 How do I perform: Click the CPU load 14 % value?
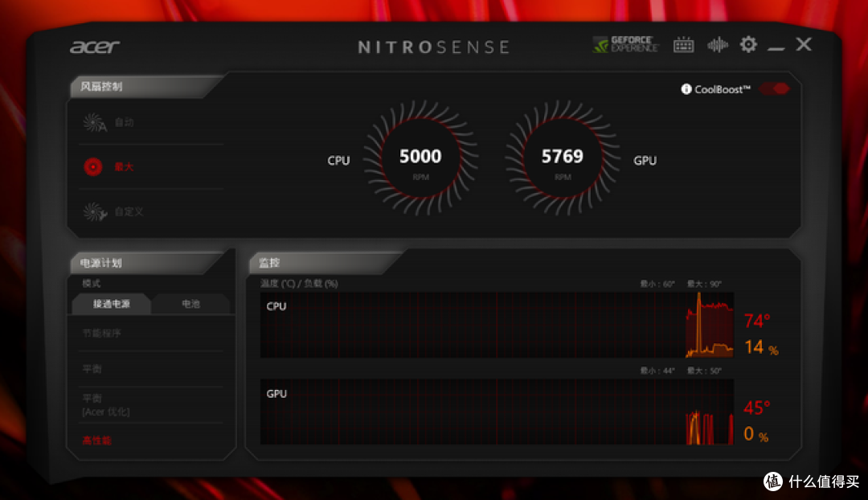761,347
